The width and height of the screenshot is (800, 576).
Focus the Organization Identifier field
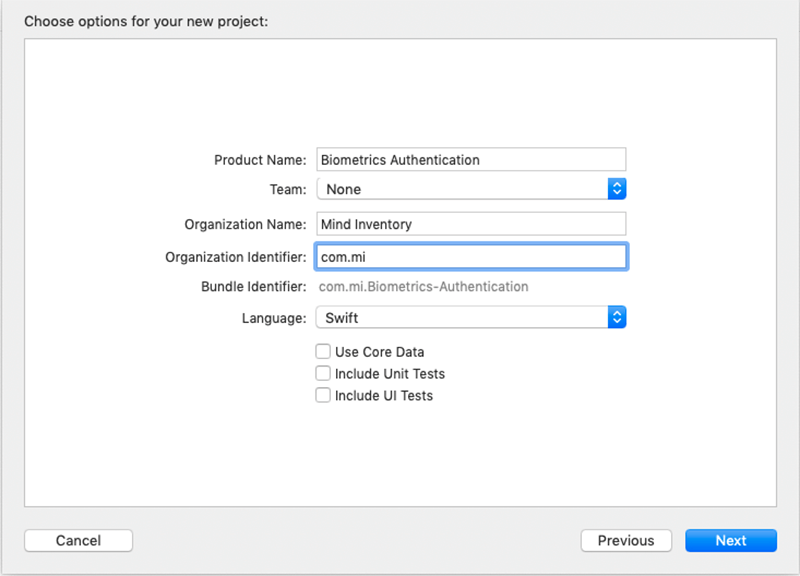tap(470, 256)
